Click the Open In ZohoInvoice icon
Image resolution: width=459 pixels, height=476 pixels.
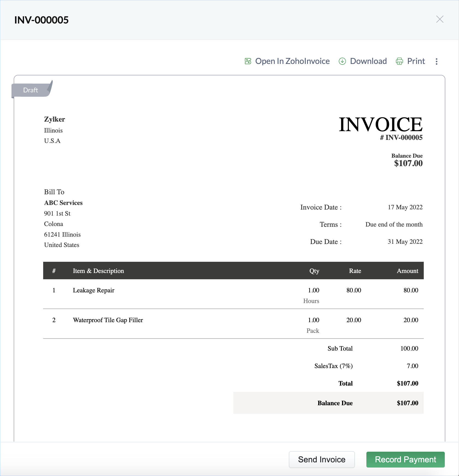click(248, 61)
